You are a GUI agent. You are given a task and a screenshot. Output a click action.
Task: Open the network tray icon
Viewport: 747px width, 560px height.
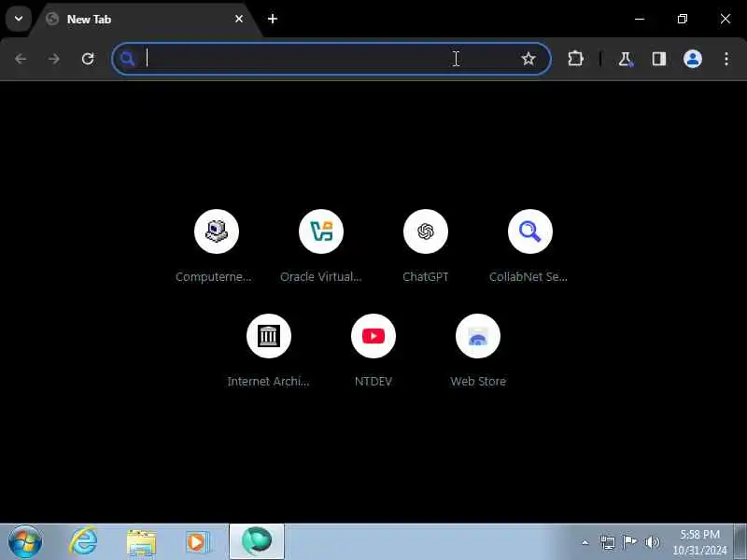(x=608, y=542)
